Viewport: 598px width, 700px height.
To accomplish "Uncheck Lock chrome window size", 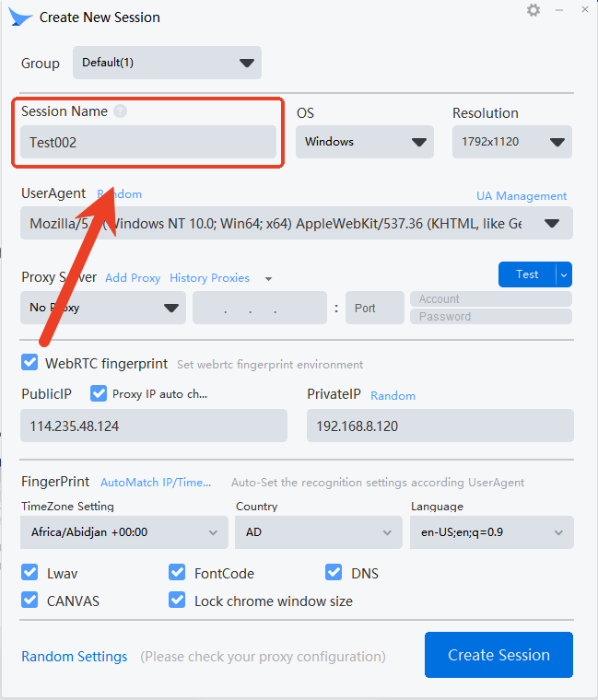I will coord(177,601).
